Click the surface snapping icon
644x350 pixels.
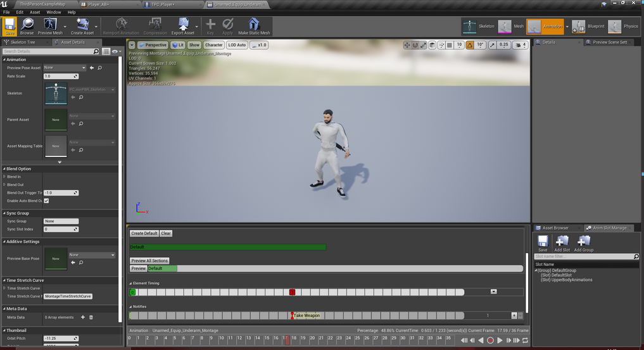point(441,45)
